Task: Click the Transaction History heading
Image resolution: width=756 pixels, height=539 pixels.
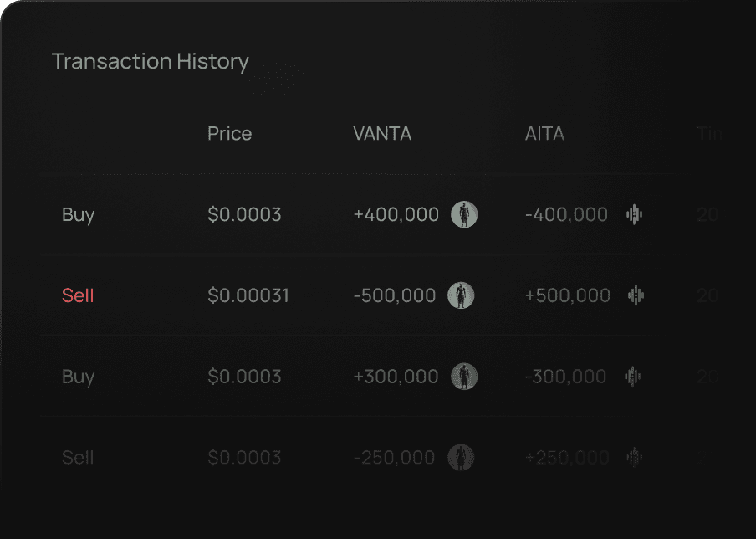Action: pyautogui.click(x=150, y=62)
